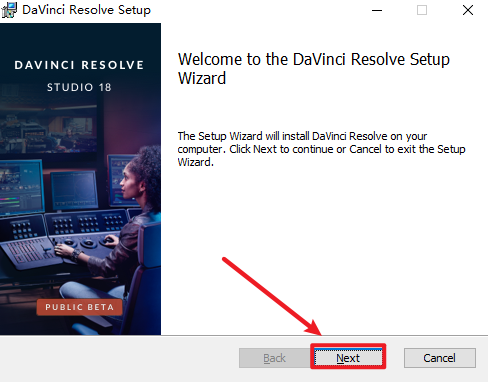Click the Public Beta badge
The width and height of the screenshot is (488, 382).
pos(79,307)
